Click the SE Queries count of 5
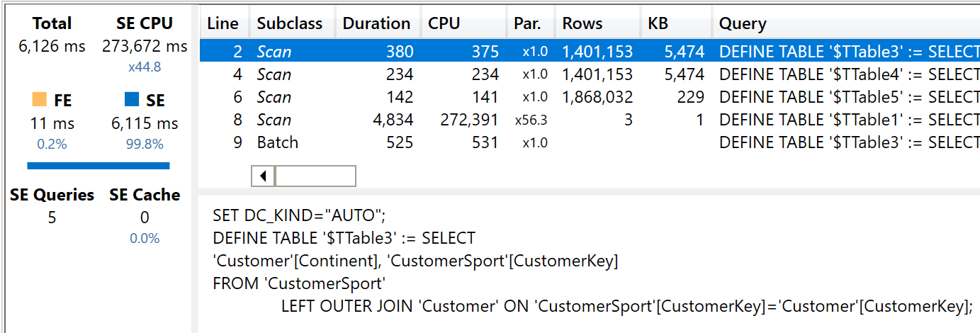 52,218
